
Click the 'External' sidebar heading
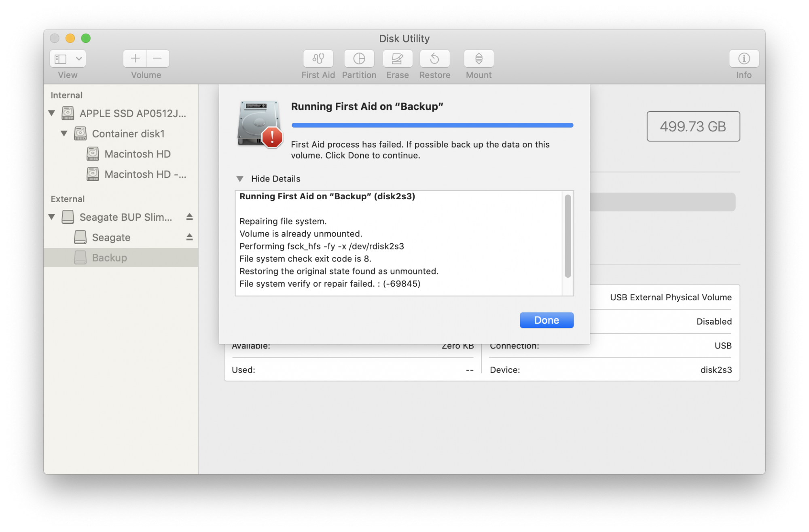coord(68,199)
